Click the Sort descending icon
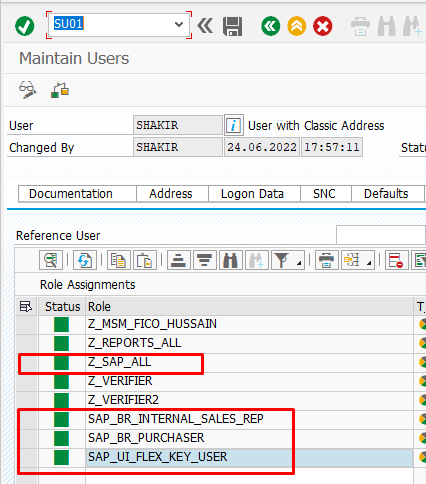The image size is (426, 484). [205, 260]
